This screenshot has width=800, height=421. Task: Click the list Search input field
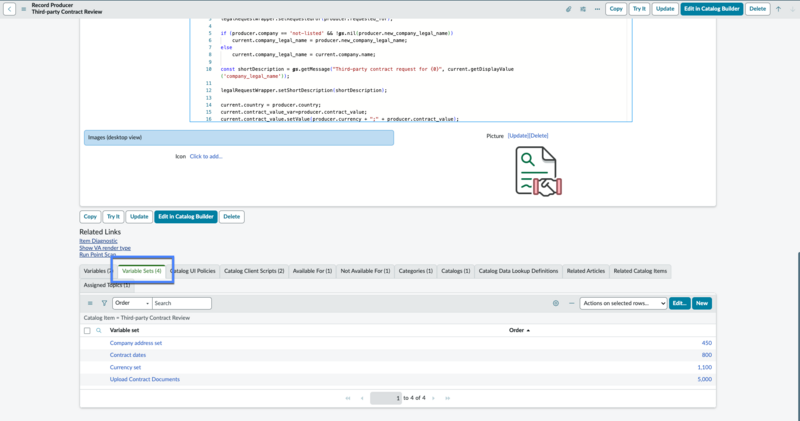(x=182, y=303)
